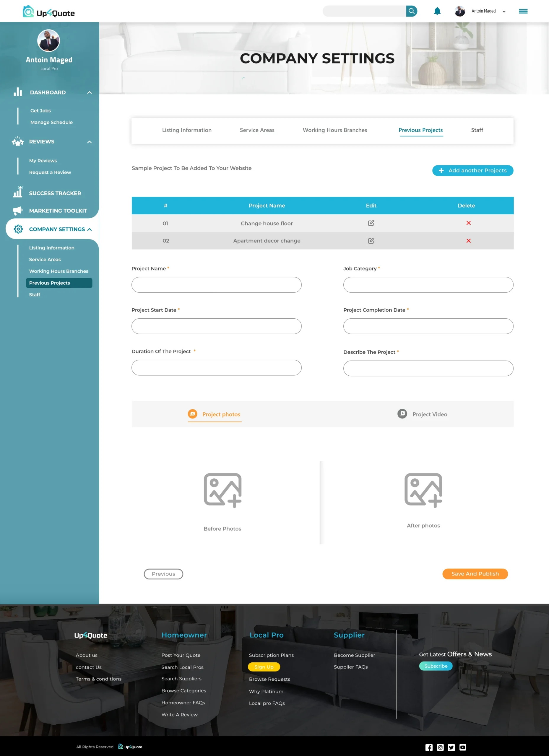Open Facebook icon in footer
The image size is (549, 756).
(x=429, y=747)
